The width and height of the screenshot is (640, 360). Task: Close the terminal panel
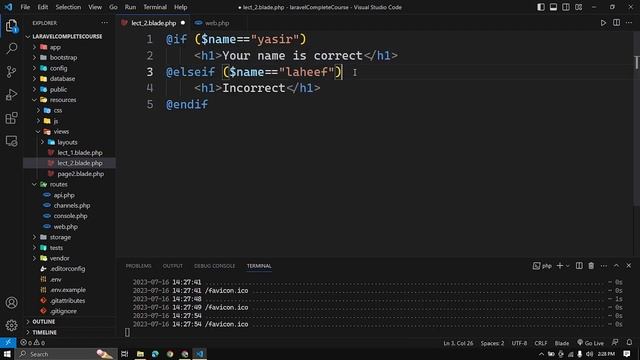629,266
